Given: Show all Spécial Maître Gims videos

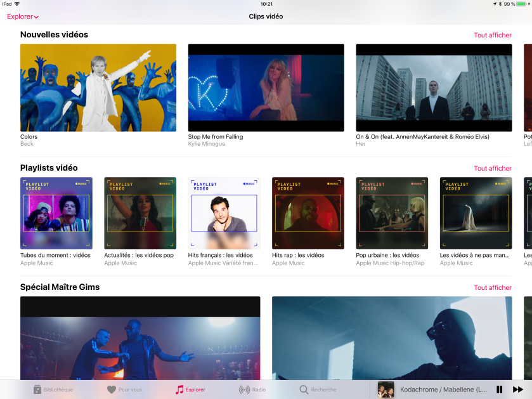Looking at the screenshot, I should point(493,288).
